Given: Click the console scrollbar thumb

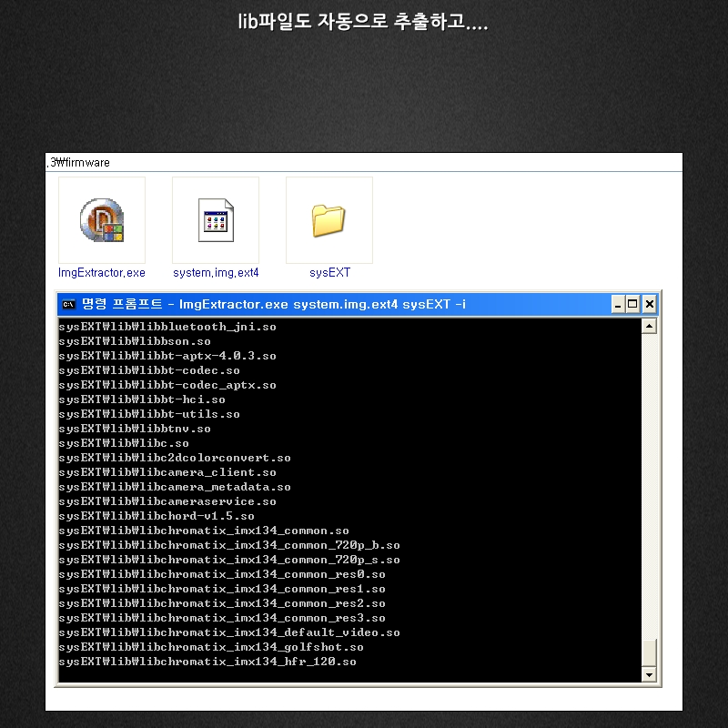Looking at the screenshot, I should pyautogui.click(x=649, y=652).
